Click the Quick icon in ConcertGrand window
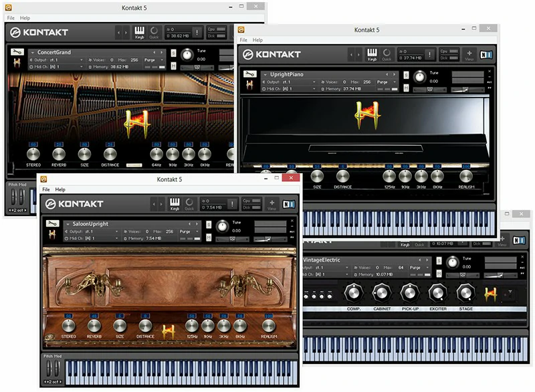 [x=154, y=32]
